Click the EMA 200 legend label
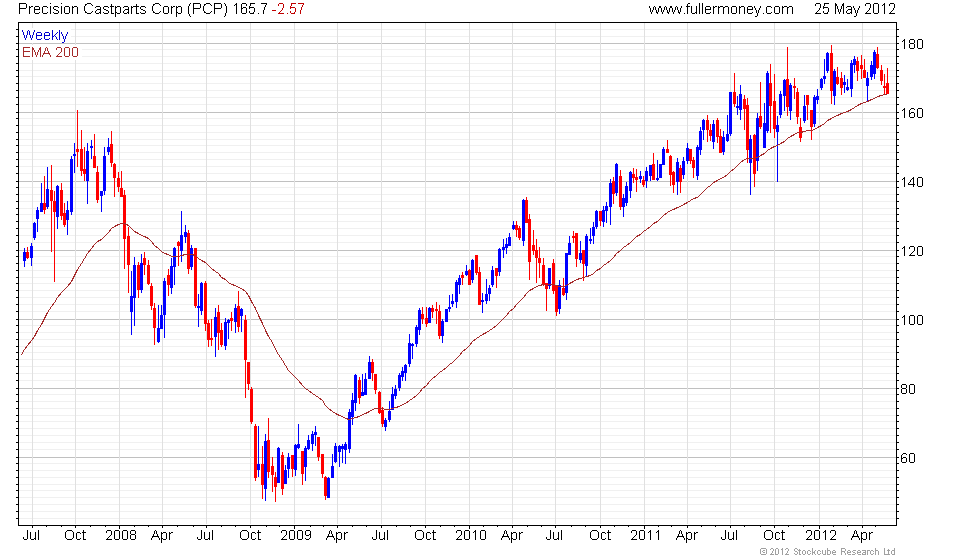The width and height of the screenshot is (980, 560). pyautogui.click(x=51, y=52)
